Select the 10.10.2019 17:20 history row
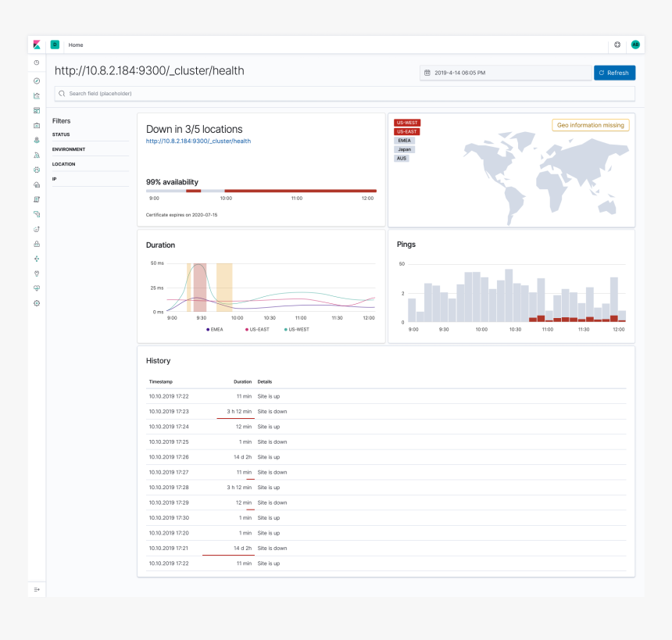 pos(386,533)
